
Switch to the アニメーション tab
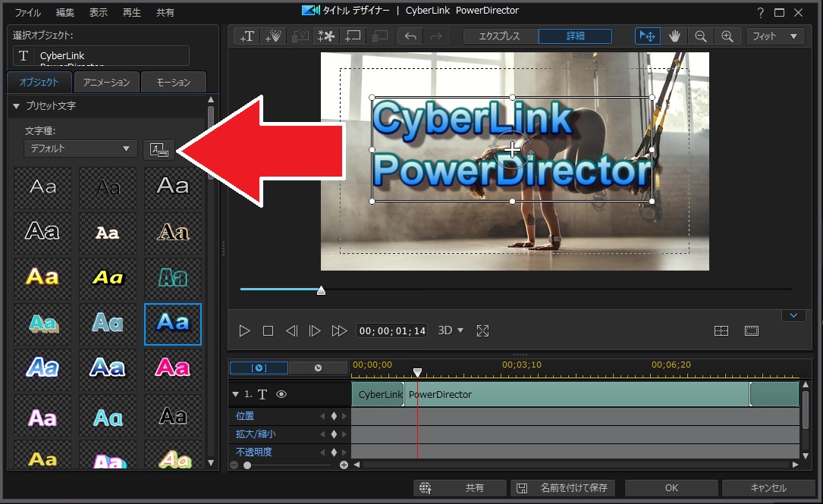point(106,83)
